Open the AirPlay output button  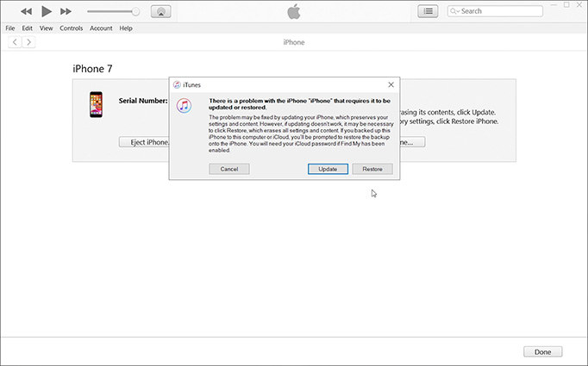tap(161, 11)
